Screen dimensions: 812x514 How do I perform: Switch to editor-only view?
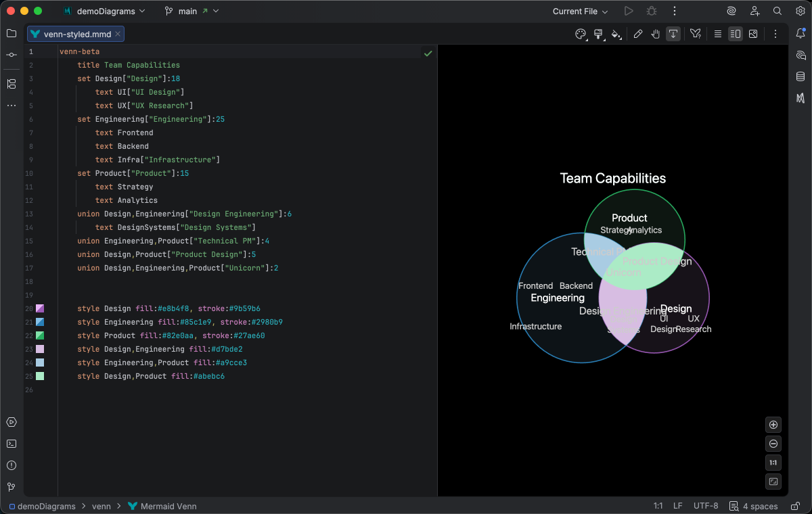click(718, 34)
